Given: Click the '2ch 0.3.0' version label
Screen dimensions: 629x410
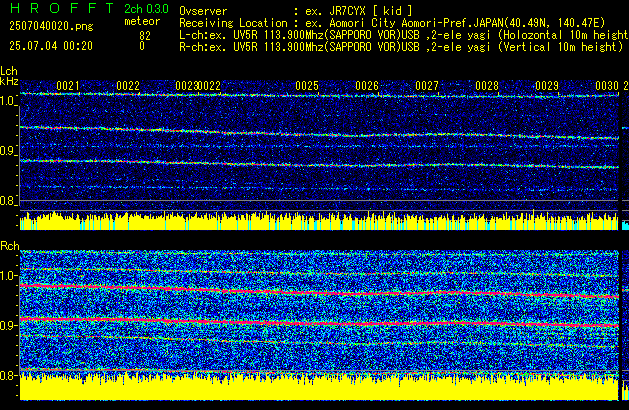Looking at the screenshot, I should point(146,9).
